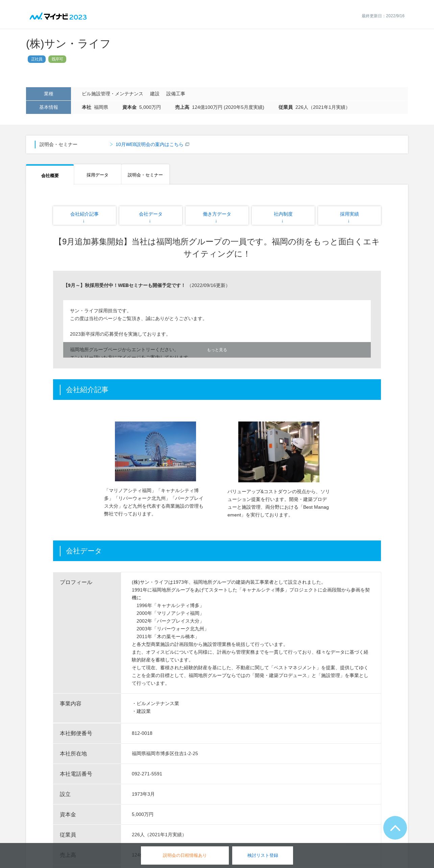434x868 pixels.
Task: Switch to the 説明会・セミナー tab
Action: (x=145, y=175)
